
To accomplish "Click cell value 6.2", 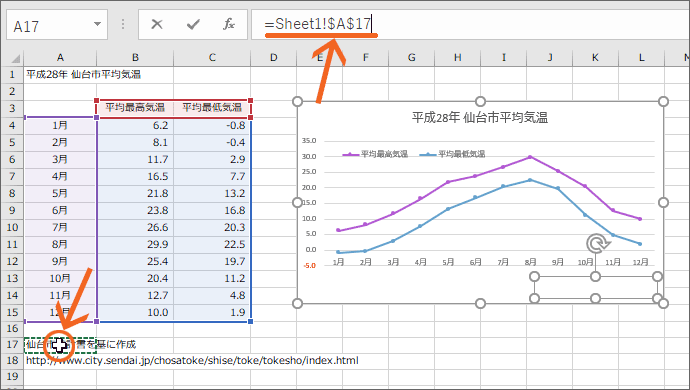I will coord(160,125).
